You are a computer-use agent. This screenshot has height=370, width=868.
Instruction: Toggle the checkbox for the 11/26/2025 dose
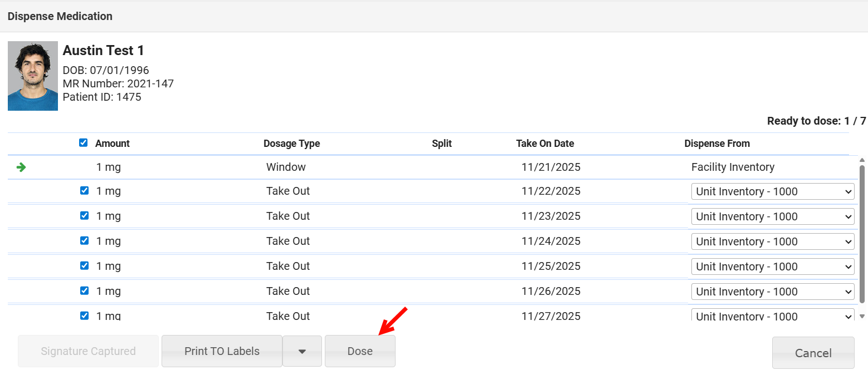coord(84,291)
